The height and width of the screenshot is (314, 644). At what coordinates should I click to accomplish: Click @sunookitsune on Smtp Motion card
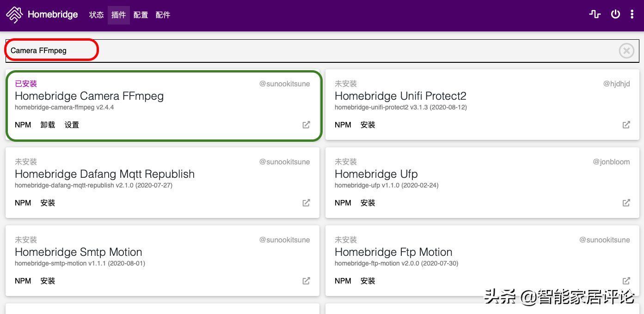(x=285, y=240)
